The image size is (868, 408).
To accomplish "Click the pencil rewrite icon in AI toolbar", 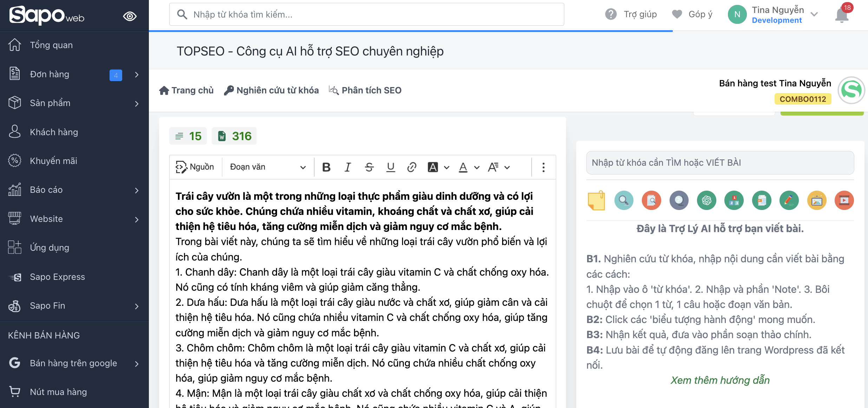I will (789, 200).
